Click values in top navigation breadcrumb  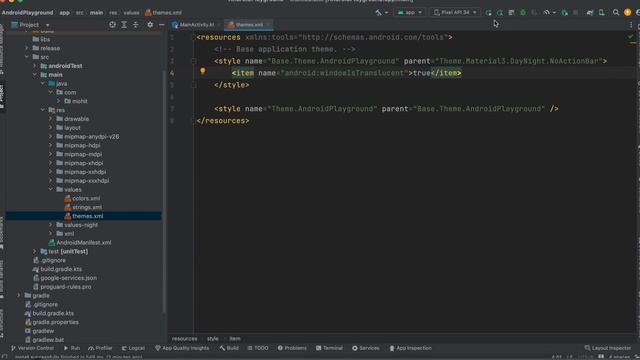click(131, 13)
